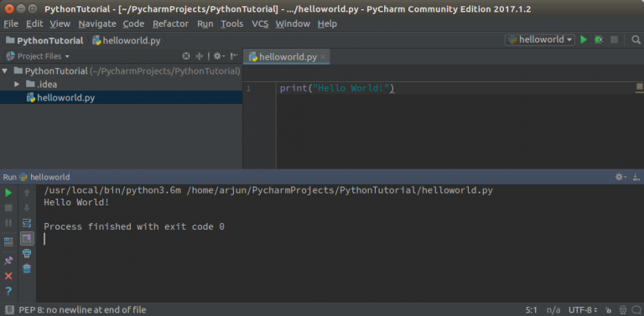644x316 pixels.
Task: Expand the .idea folder
Action: (x=17, y=84)
